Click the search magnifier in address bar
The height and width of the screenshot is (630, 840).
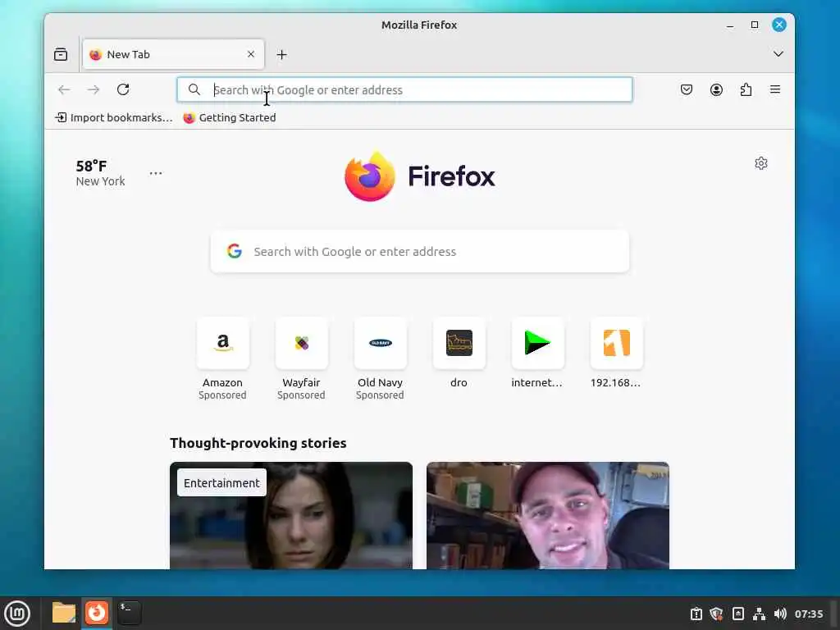194,89
